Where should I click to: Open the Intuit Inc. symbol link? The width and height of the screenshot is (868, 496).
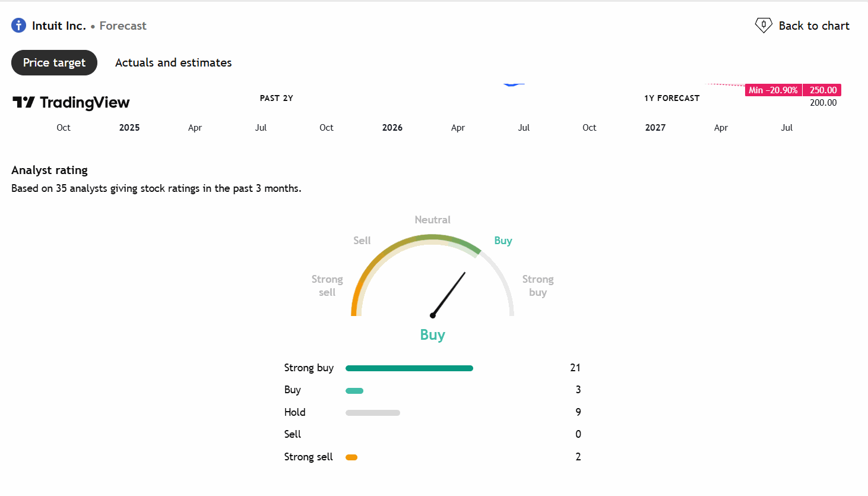(59, 26)
